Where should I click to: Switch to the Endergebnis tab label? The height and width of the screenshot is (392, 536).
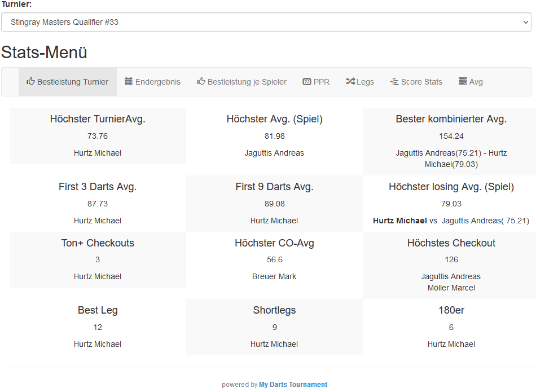(158, 82)
